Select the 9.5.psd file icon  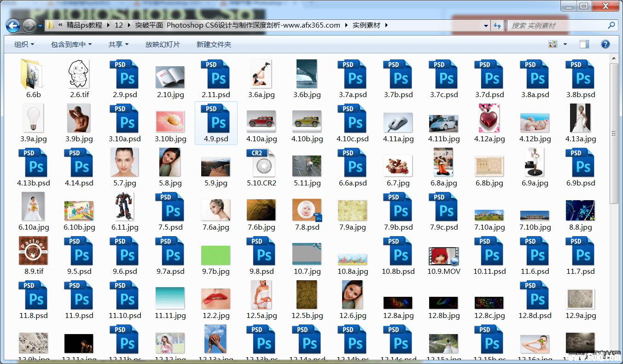point(79,251)
